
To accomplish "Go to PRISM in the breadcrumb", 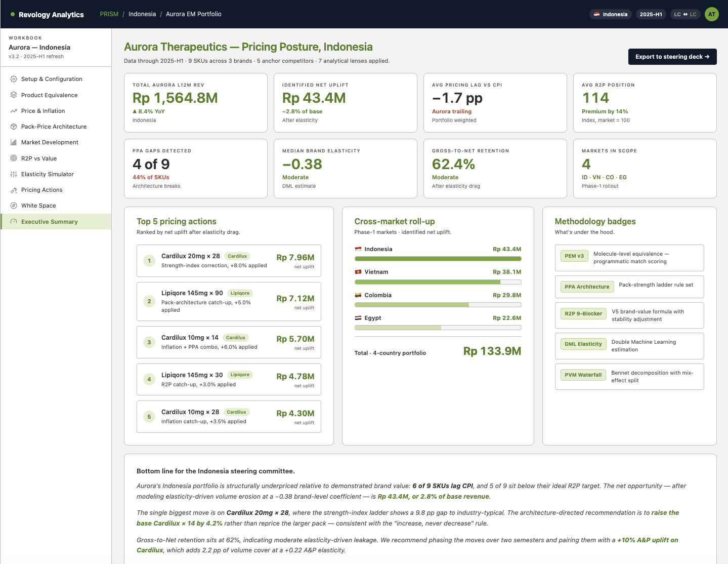I will click(x=109, y=14).
